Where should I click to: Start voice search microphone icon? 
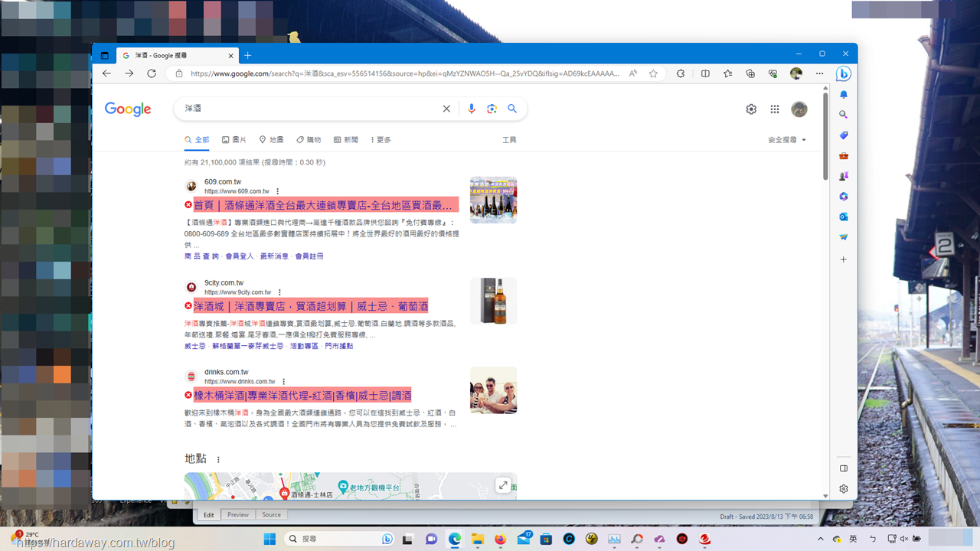(472, 109)
